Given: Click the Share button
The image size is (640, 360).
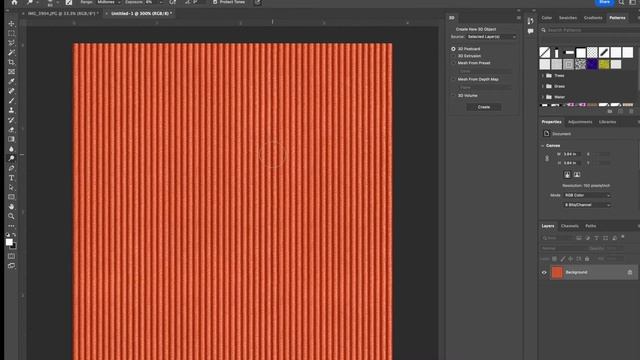Looking at the screenshot, I should click(604, 2).
